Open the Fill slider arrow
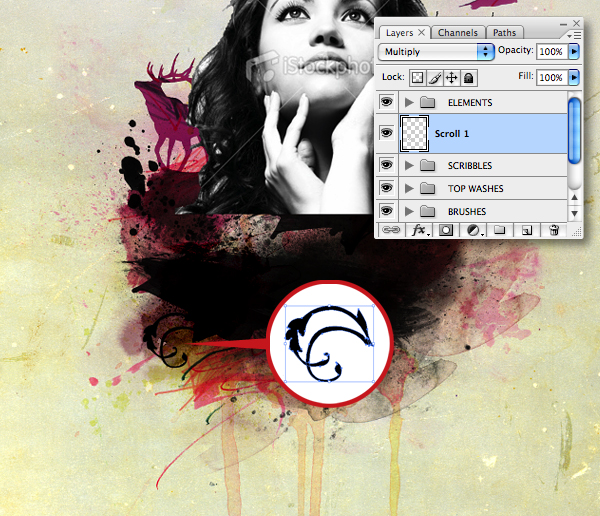The width and height of the screenshot is (600, 516). [574, 77]
